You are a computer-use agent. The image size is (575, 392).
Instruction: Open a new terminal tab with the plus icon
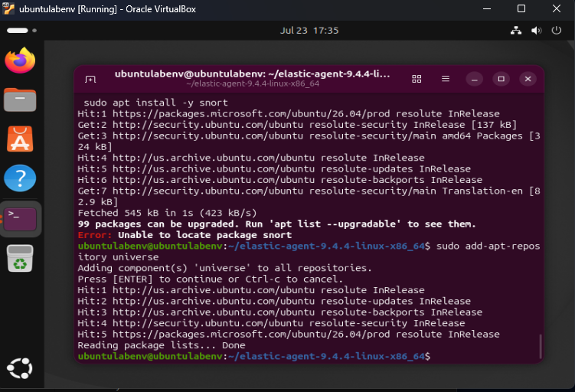tap(90, 79)
